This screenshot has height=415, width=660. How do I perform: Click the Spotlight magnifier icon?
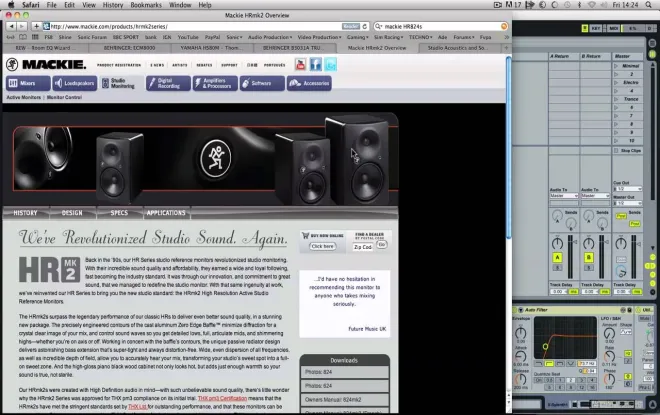click(x=648, y=5)
